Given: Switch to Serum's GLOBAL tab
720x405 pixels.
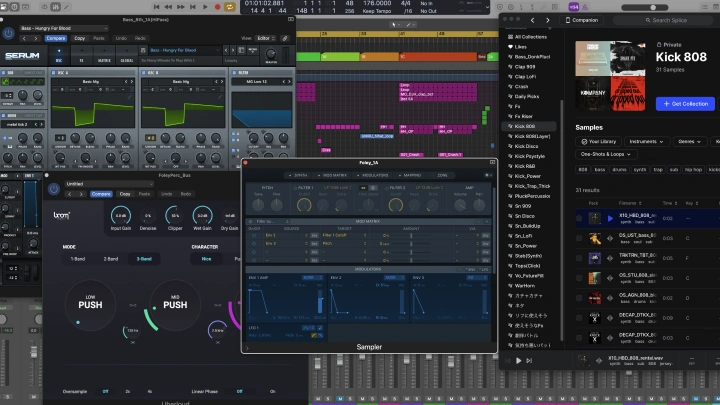Looking at the screenshot, I should tap(127, 56).
